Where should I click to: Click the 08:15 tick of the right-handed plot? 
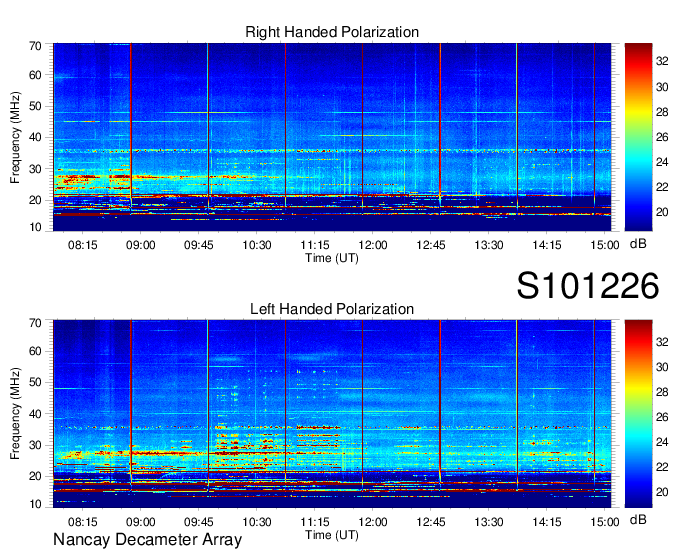tap(82, 245)
